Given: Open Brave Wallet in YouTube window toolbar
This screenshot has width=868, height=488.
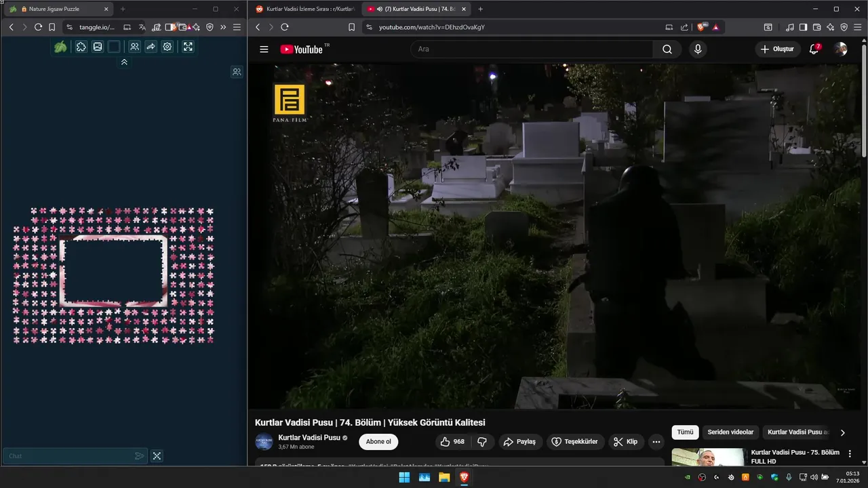Looking at the screenshot, I should [816, 27].
